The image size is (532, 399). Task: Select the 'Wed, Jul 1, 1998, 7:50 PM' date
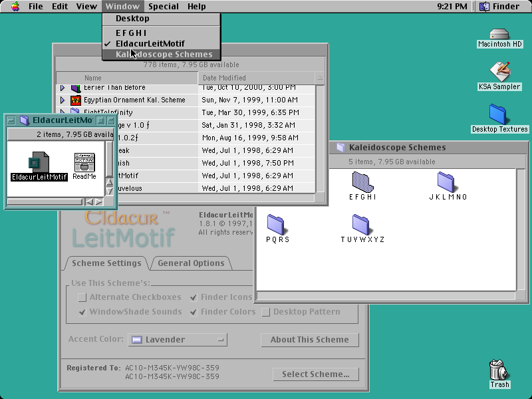247,163
